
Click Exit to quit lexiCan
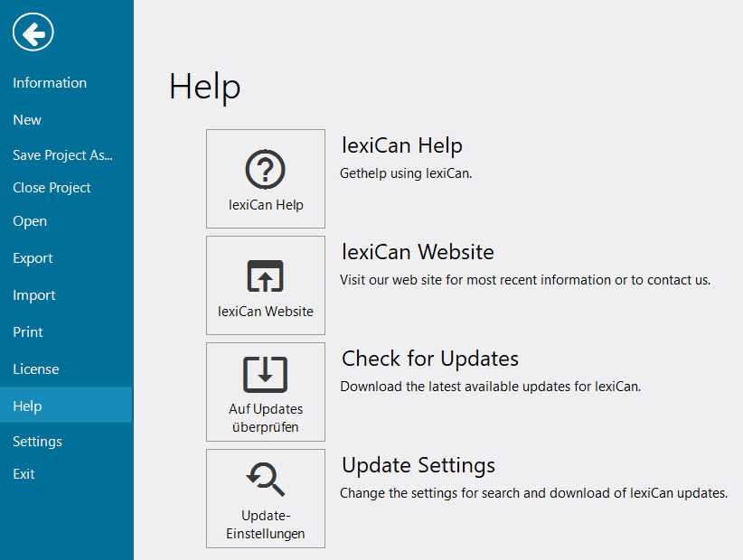24,474
